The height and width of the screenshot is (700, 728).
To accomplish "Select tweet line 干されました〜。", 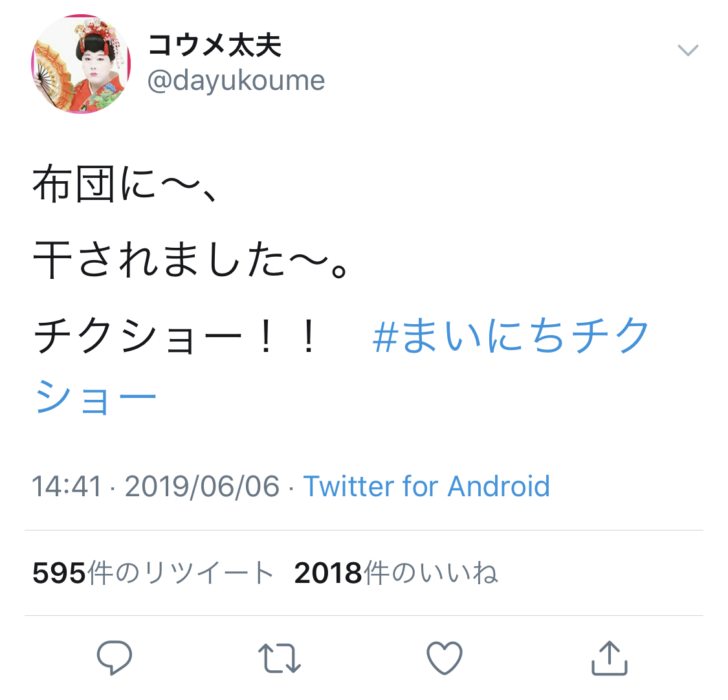I will (190, 259).
